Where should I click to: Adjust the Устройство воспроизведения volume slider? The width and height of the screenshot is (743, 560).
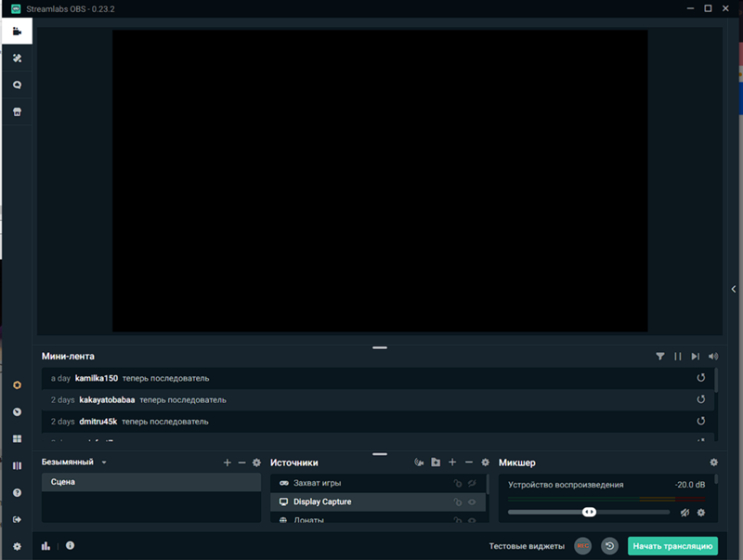click(x=589, y=512)
